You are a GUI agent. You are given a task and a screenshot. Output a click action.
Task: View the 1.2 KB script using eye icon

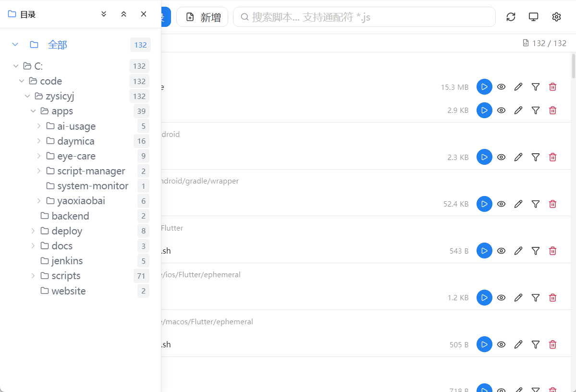[502, 297]
